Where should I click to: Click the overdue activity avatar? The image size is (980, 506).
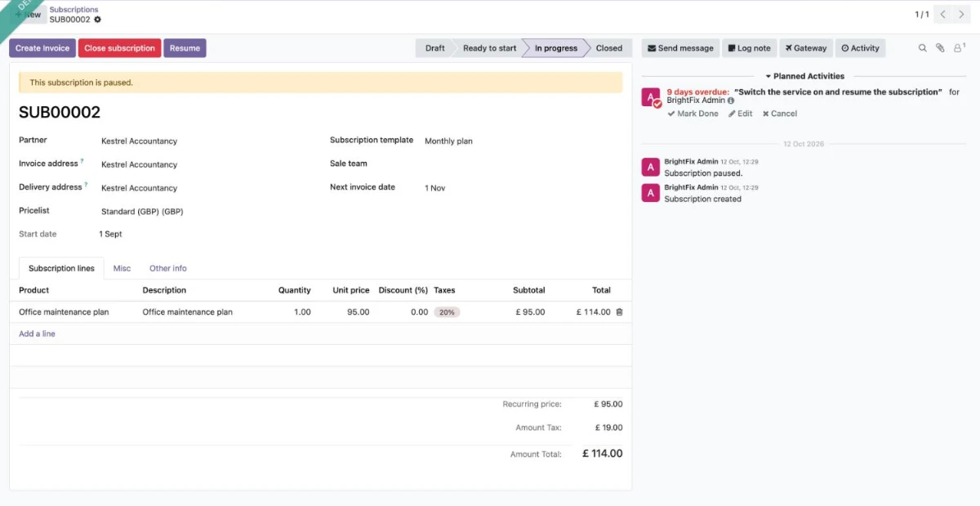click(651, 98)
